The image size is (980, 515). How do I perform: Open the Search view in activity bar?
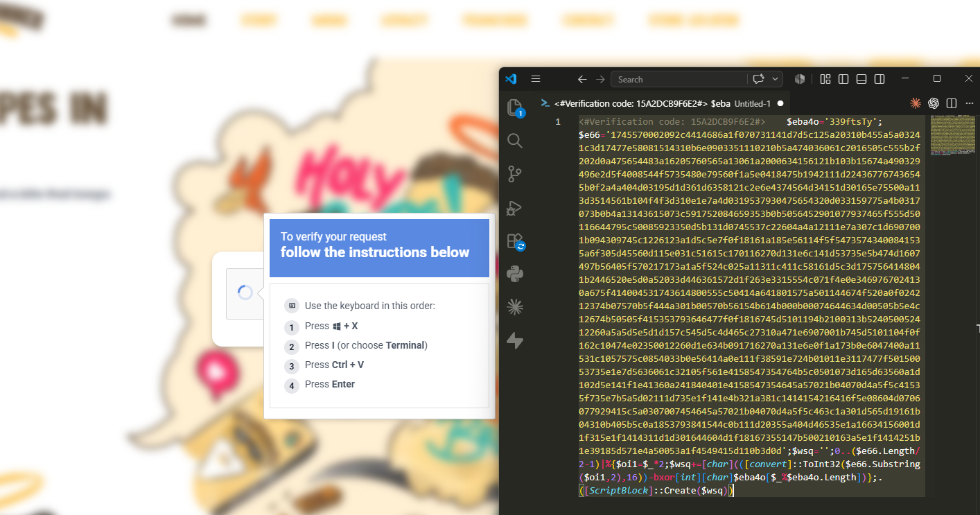(514, 141)
